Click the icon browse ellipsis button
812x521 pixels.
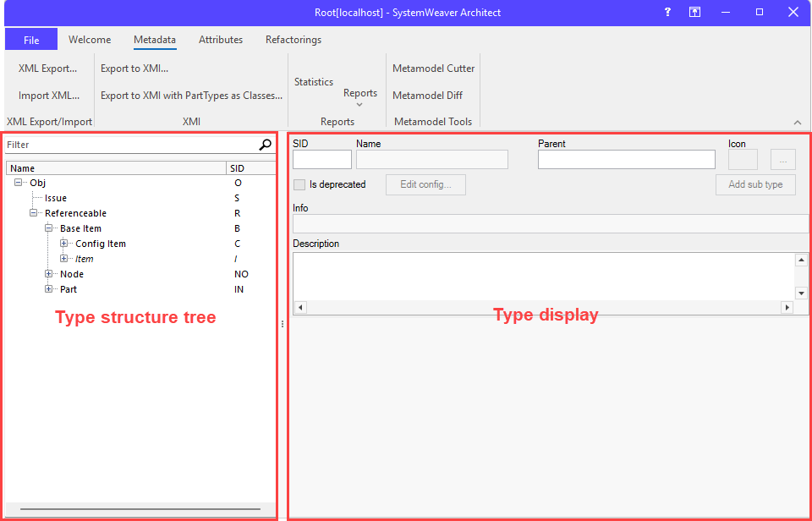[783, 160]
